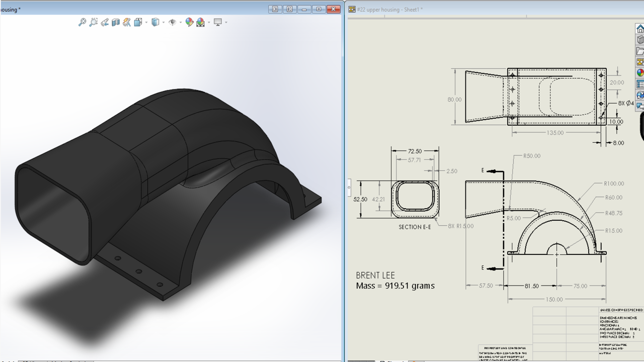Select the 57.50 horizontal dimension

486,286
